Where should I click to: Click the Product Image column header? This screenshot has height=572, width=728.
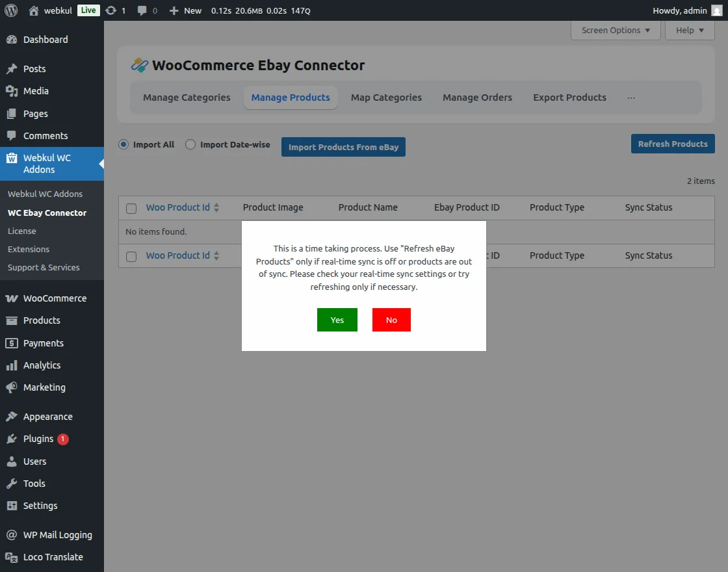(273, 207)
